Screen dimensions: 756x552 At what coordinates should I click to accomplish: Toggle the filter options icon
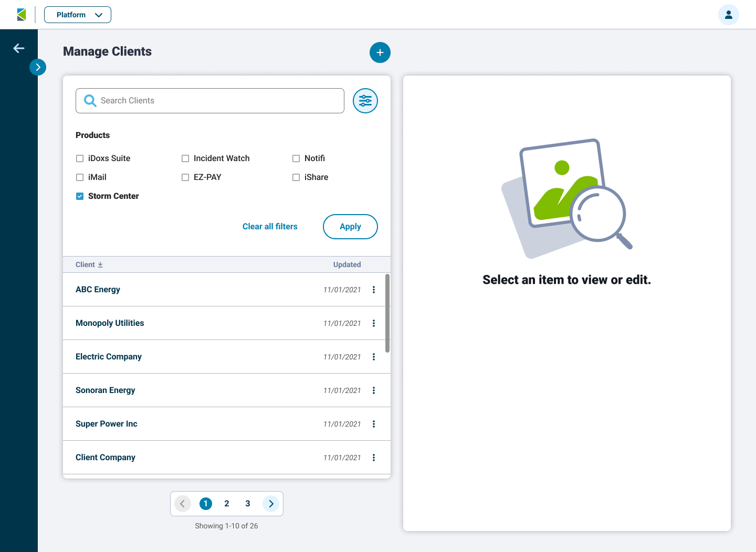pos(365,101)
